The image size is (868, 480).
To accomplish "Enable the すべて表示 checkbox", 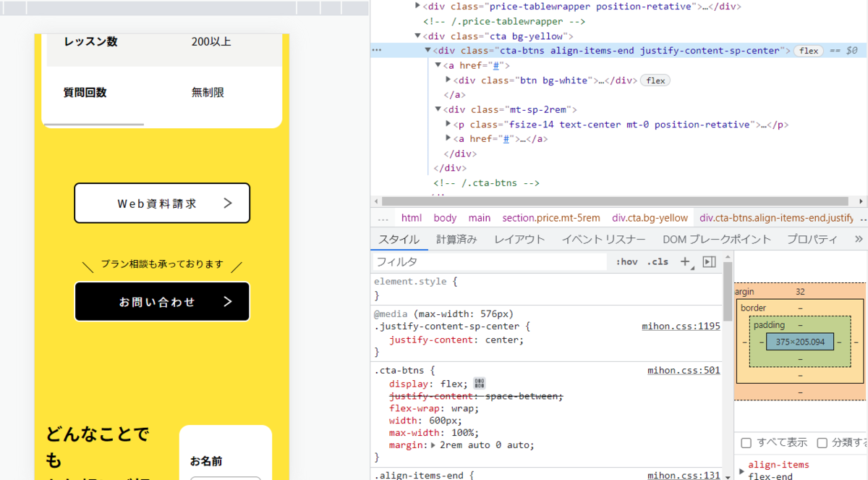I will [746, 442].
